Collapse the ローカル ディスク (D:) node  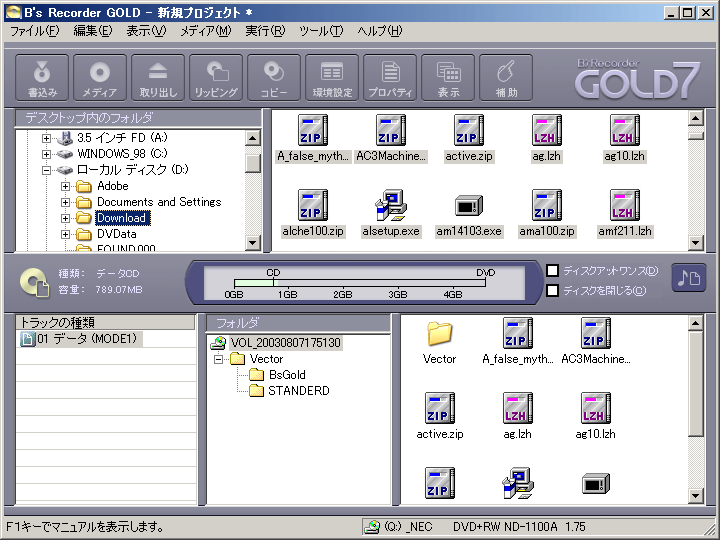pos(46,170)
